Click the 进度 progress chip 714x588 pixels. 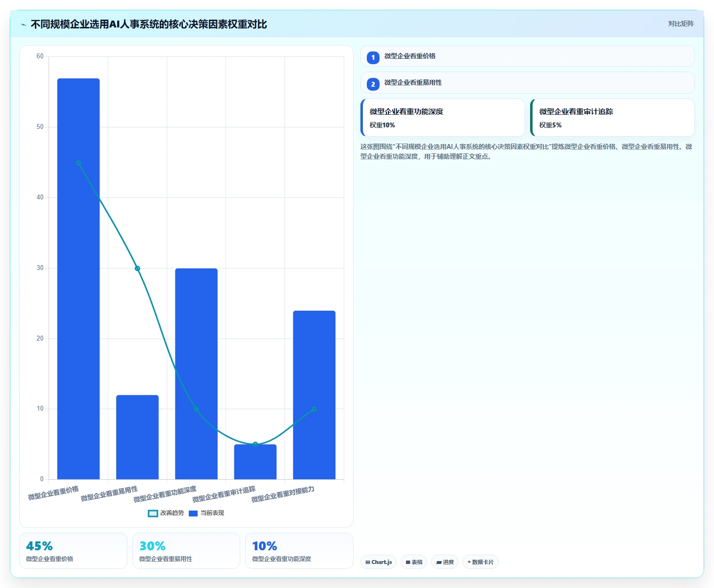point(445,562)
